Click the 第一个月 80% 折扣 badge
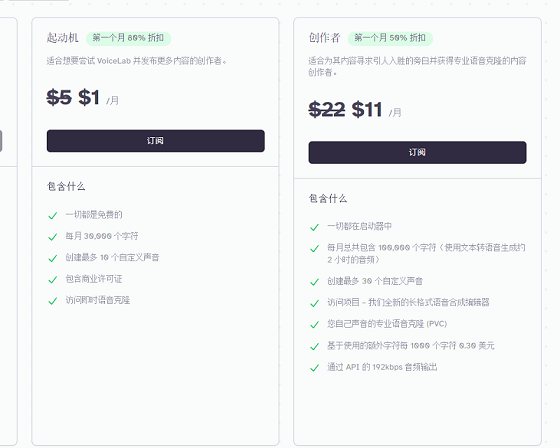 (x=128, y=38)
